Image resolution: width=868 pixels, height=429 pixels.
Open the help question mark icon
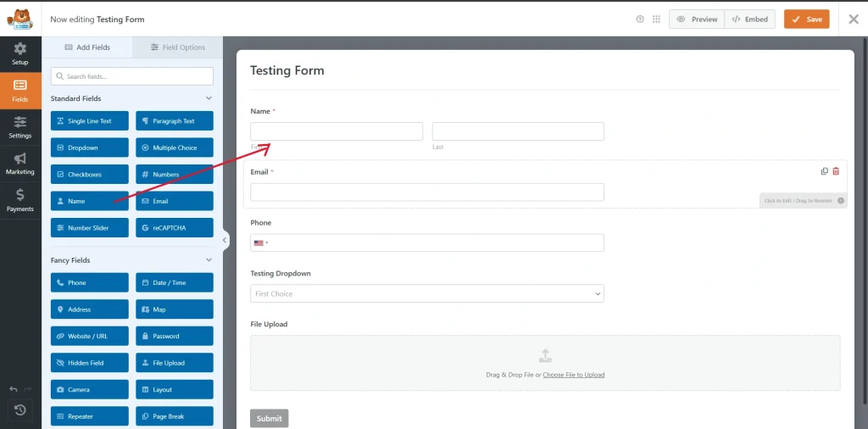[640, 19]
